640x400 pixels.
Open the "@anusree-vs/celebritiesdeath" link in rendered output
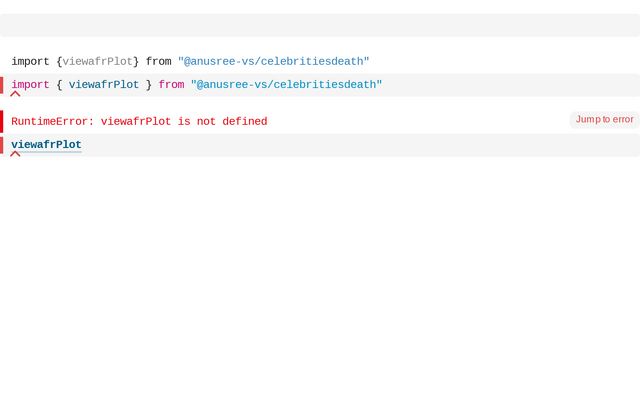click(x=273, y=61)
